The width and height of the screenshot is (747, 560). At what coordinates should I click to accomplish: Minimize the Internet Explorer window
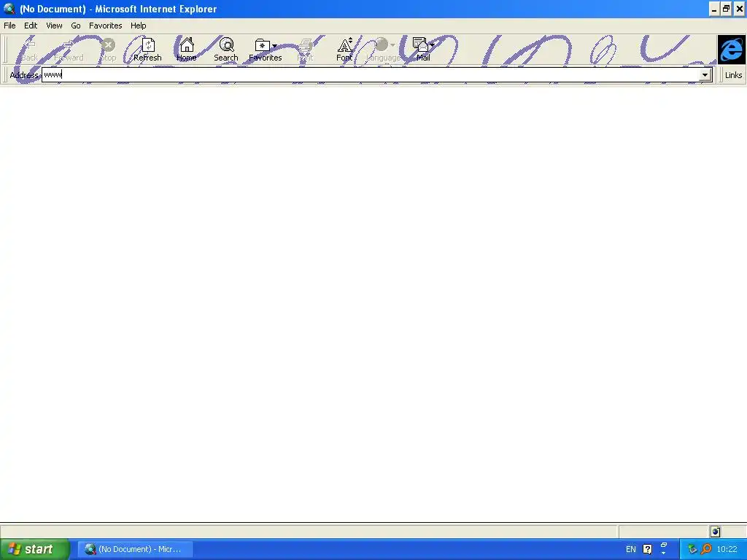(x=714, y=9)
